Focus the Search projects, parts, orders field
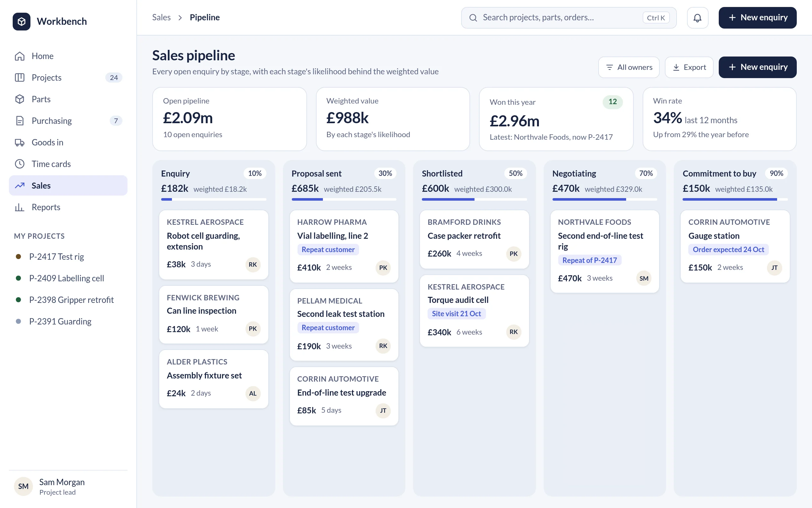This screenshot has width=812, height=508. (569, 18)
